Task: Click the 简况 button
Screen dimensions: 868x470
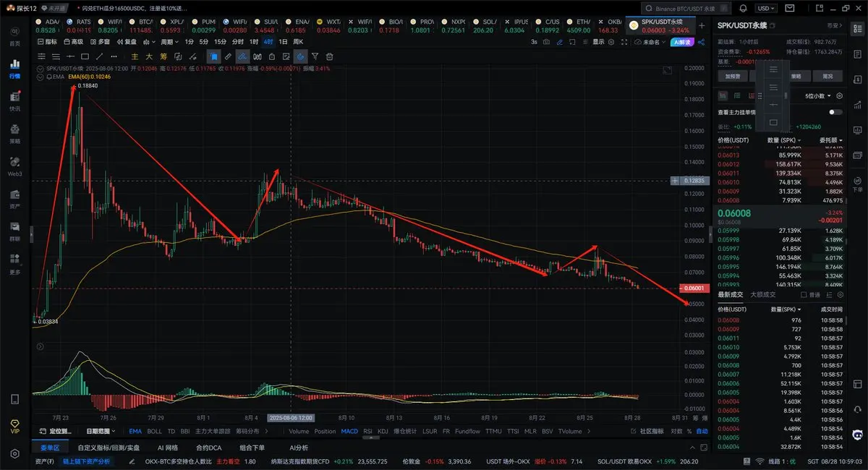Action: click(827, 76)
